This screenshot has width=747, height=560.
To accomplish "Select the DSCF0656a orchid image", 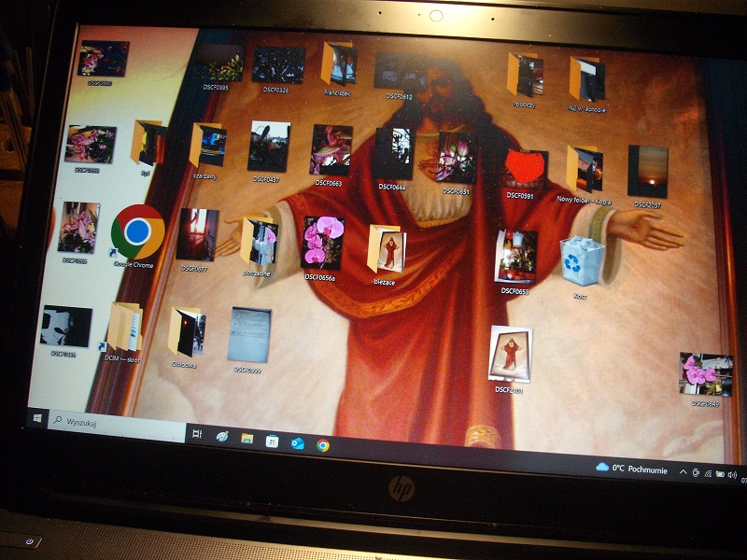I will (x=323, y=243).
